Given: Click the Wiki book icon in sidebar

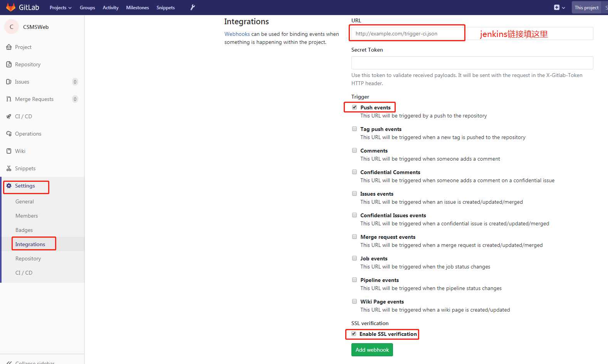Looking at the screenshot, I should 9,151.
